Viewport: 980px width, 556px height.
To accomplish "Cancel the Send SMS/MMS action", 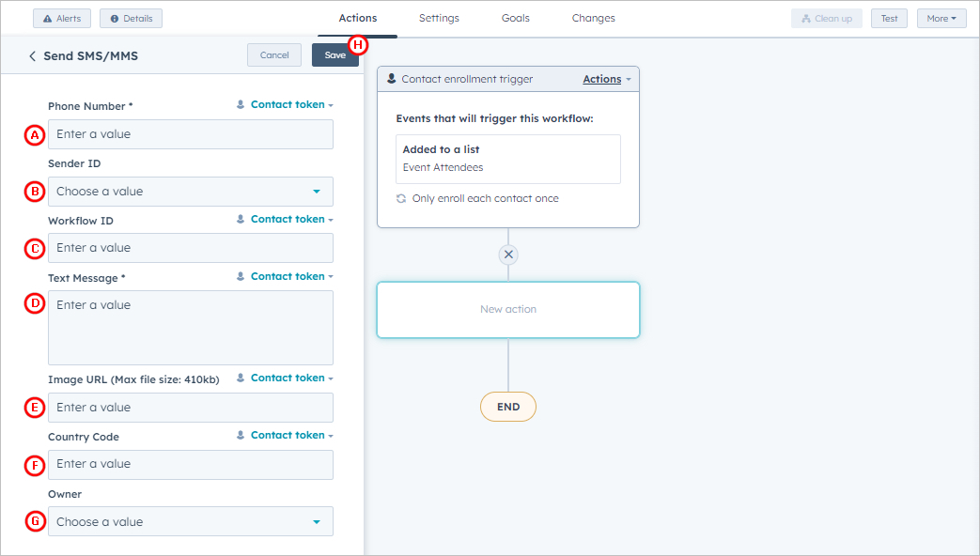I will click(274, 55).
